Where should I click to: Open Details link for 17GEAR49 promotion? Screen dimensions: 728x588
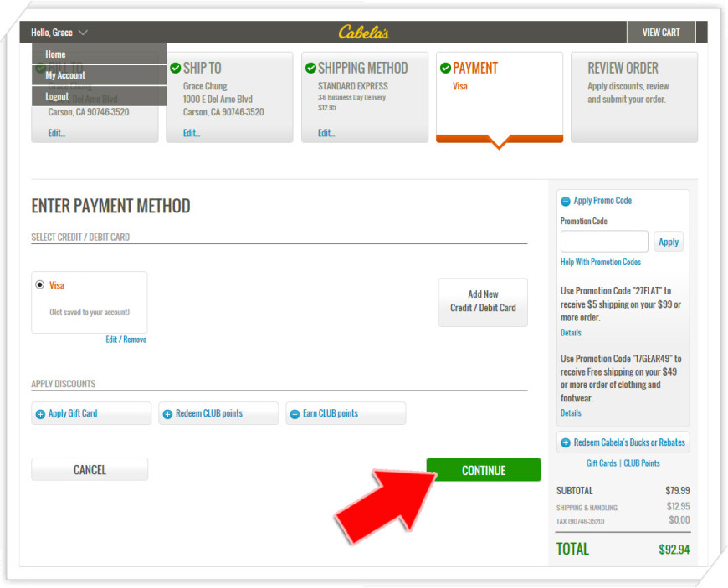571,413
